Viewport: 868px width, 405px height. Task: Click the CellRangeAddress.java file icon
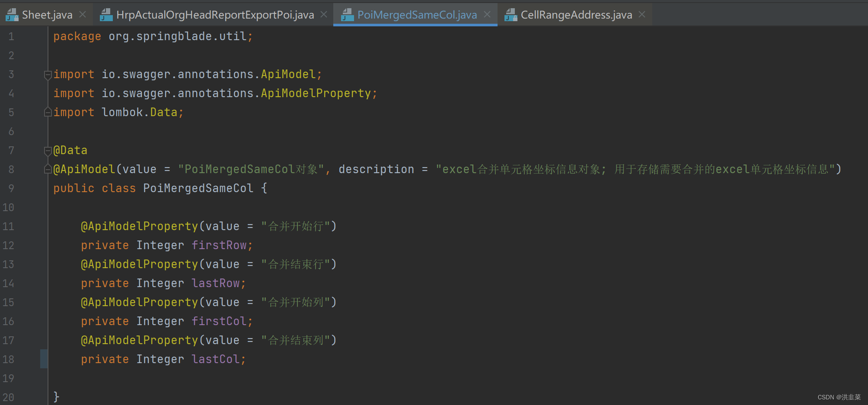pyautogui.click(x=511, y=15)
